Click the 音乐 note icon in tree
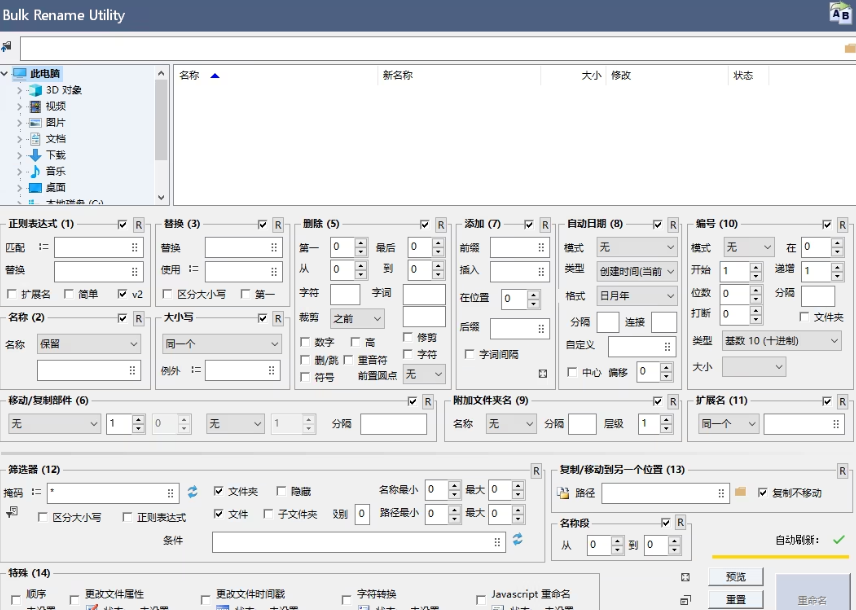Image resolution: width=856 pixels, height=610 pixels. 35,171
